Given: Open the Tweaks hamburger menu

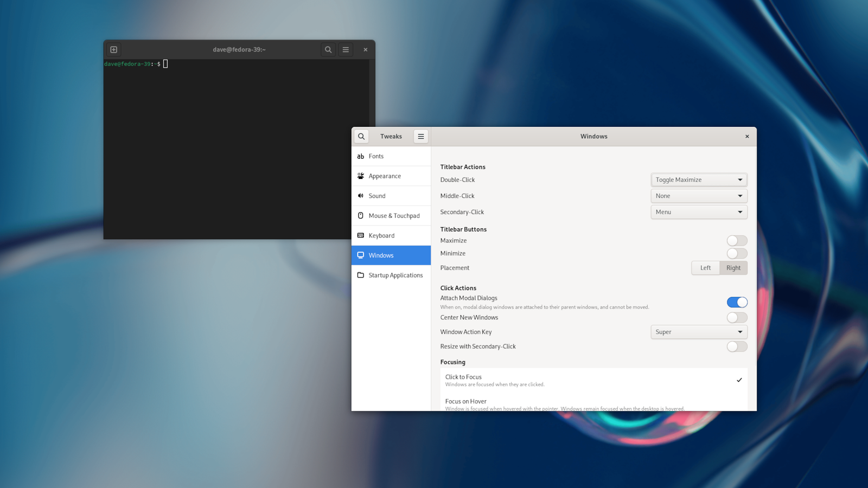Looking at the screenshot, I should (x=421, y=137).
